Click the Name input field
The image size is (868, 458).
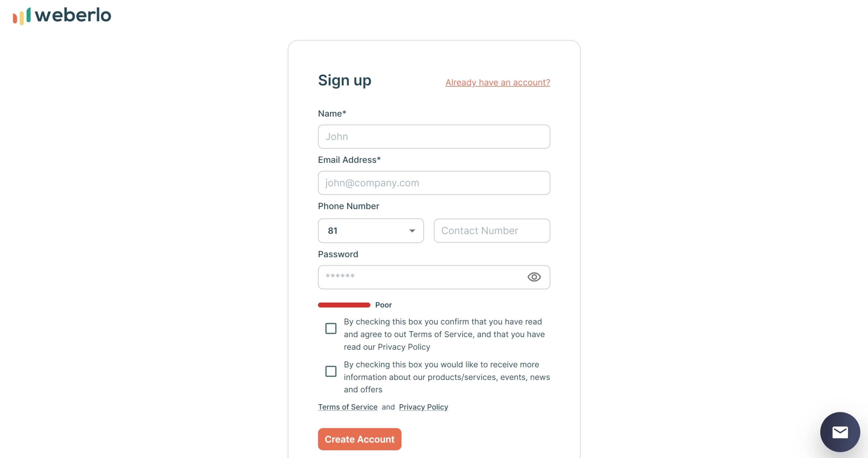click(x=434, y=136)
